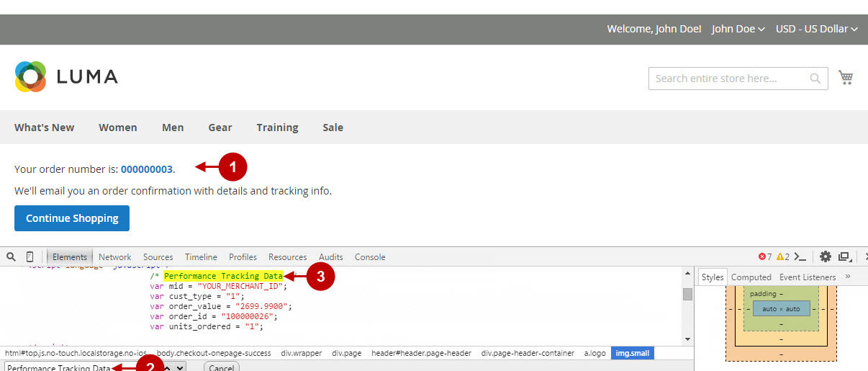Viewport: 868px width, 371px height.
Task: Open the What's New menu
Action: tap(44, 128)
